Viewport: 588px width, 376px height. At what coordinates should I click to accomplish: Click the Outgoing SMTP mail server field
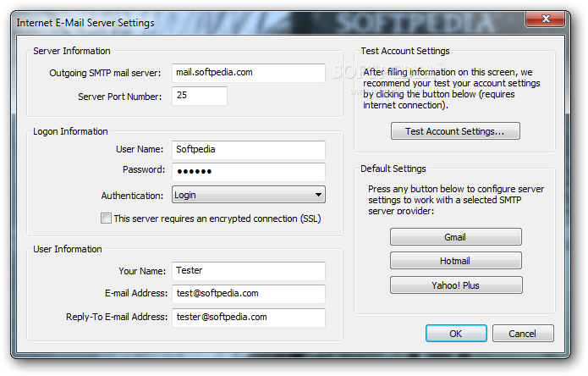pyautogui.click(x=248, y=73)
